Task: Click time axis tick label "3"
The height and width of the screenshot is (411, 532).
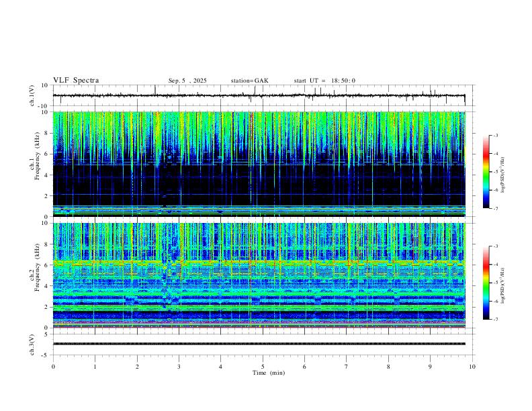Action: point(179,367)
